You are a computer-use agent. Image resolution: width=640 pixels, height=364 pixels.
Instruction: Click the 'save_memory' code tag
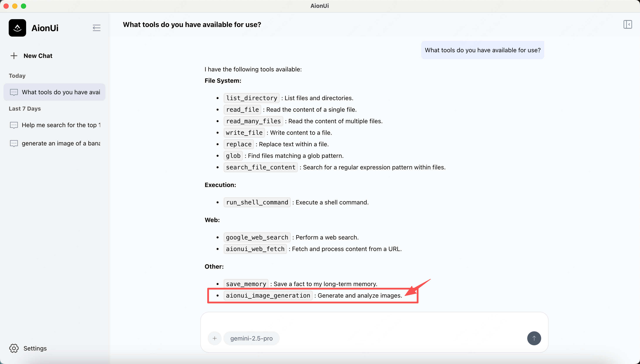point(246,284)
